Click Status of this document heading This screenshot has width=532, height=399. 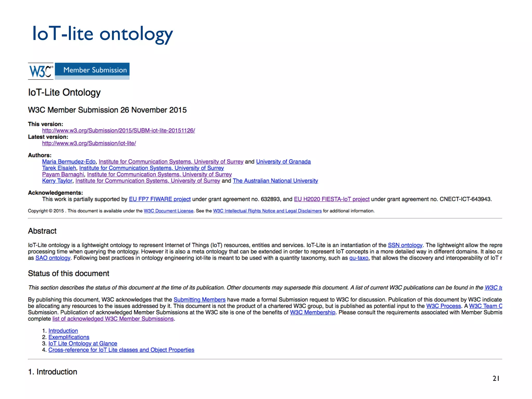coord(69,274)
